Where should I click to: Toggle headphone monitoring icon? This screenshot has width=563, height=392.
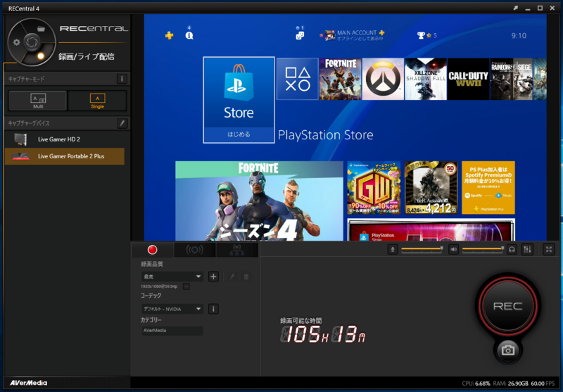(512, 249)
